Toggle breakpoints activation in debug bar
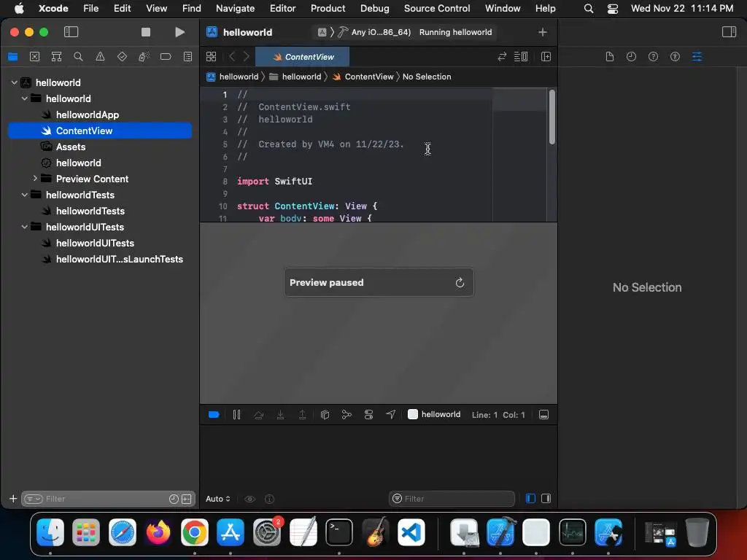This screenshot has height=560, width=747. pos(214,415)
